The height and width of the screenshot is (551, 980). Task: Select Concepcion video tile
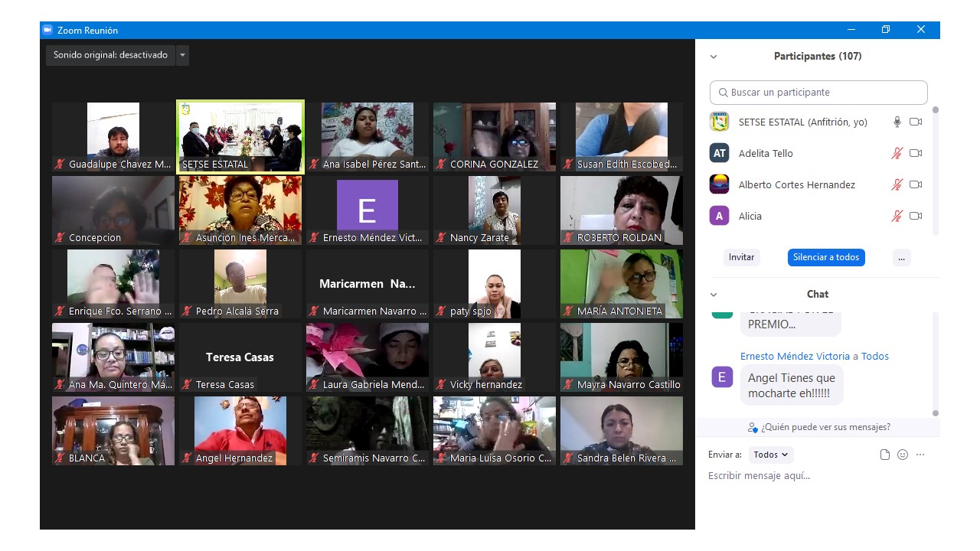(113, 210)
